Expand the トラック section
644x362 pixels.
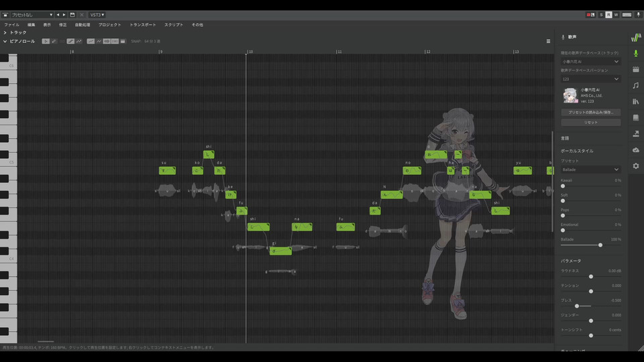[x=5, y=32]
